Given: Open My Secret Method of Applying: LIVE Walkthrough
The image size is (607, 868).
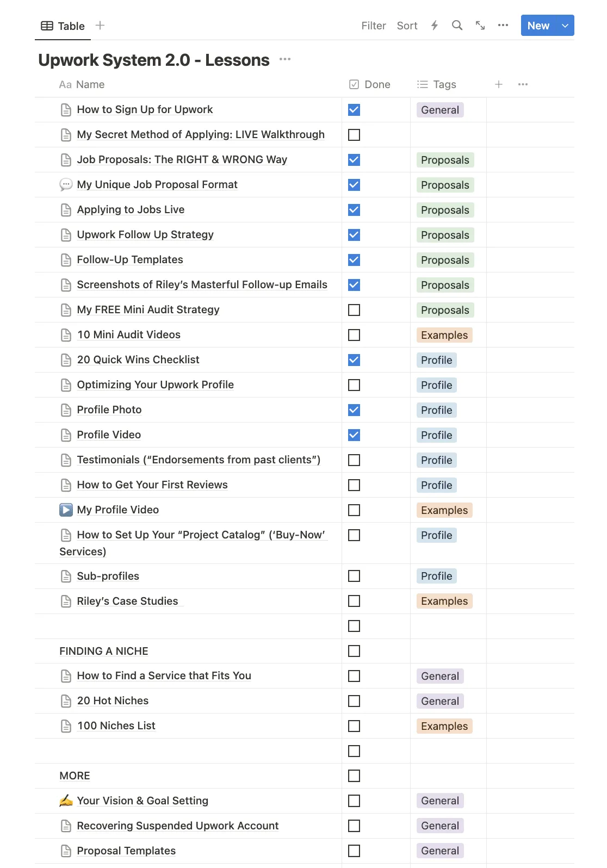Looking at the screenshot, I should point(201,135).
